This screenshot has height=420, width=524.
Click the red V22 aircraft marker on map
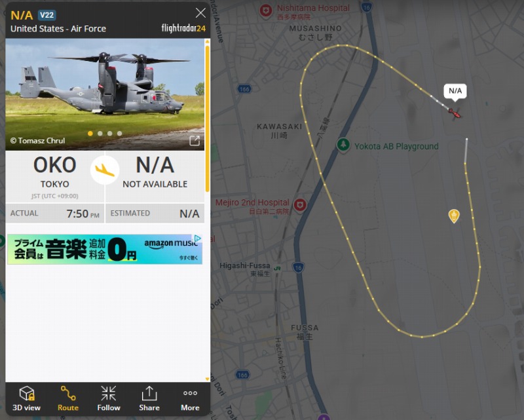tap(454, 114)
